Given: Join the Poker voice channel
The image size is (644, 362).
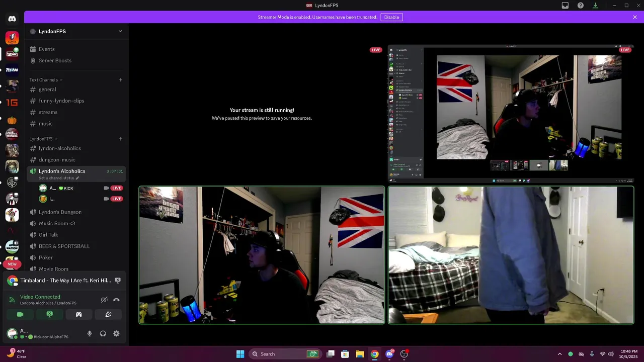Looking at the screenshot, I should click(76, 257).
